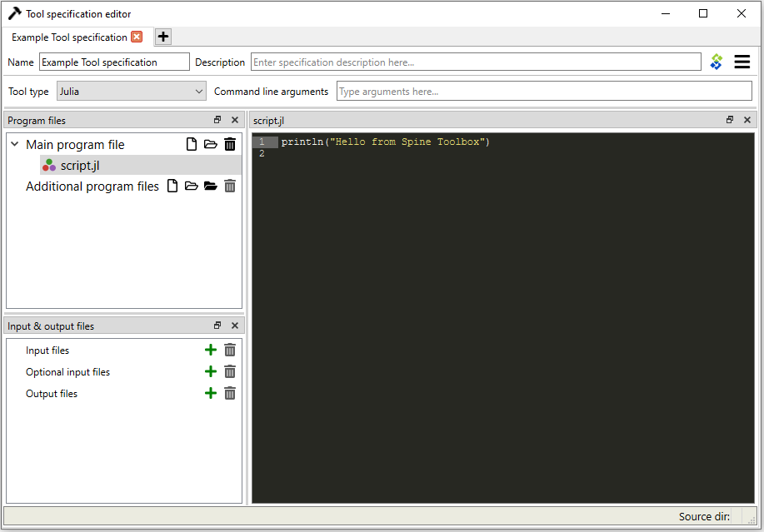
Task: Focus the Command line arguments field
Action: point(544,91)
